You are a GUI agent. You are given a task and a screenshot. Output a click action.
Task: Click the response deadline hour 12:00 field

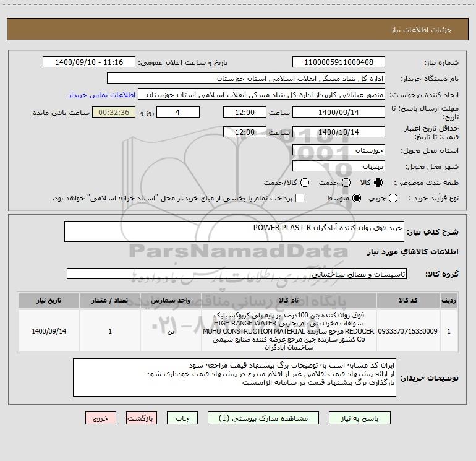point(245,112)
